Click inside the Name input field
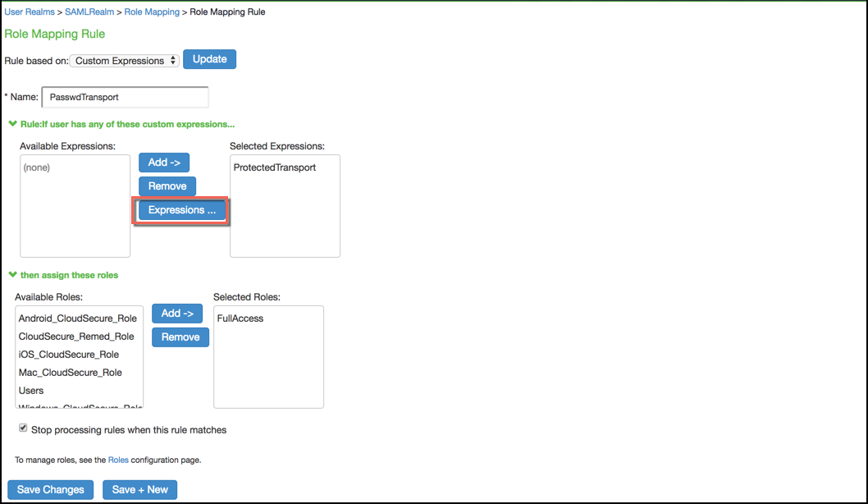This screenshot has height=504, width=868. (125, 97)
